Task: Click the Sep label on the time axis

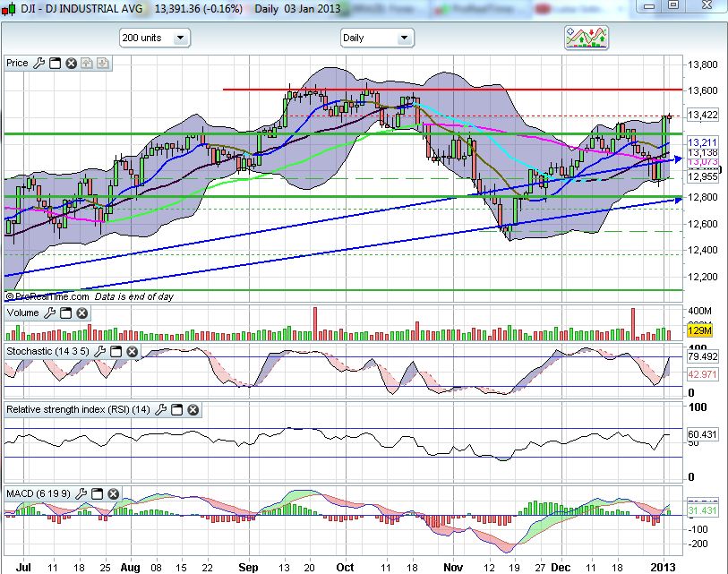Action: tap(248, 568)
